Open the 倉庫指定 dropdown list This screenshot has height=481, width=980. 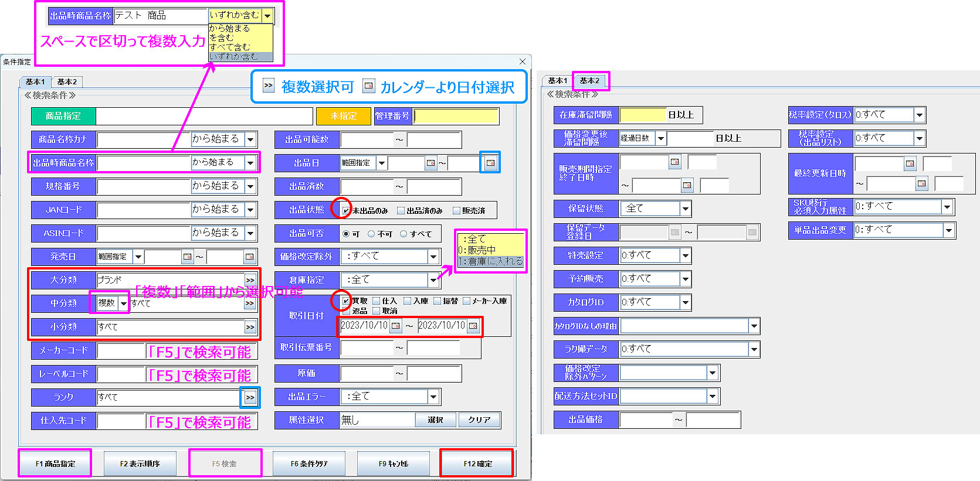[x=433, y=280]
